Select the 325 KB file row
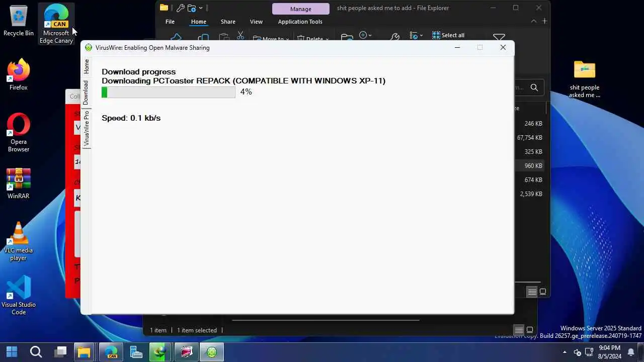644x362 pixels. point(529,151)
